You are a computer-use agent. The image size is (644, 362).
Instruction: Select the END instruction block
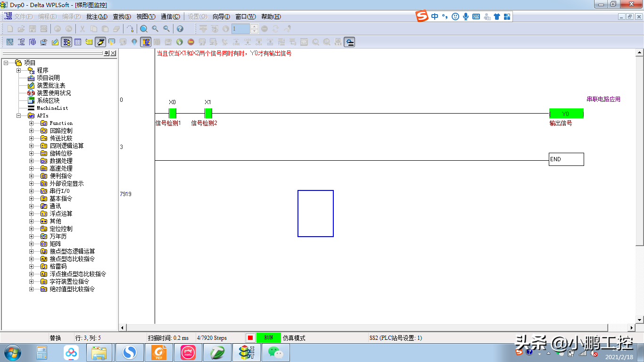pyautogui.click(x=566, y=159)
